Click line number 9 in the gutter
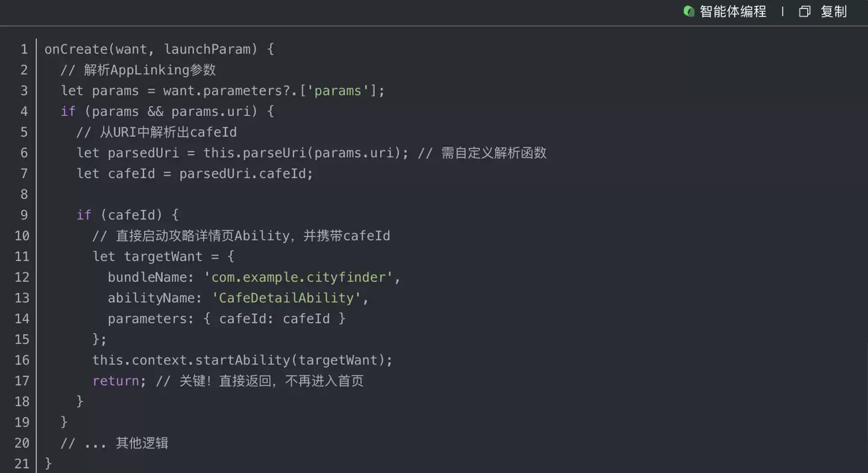This screenshot has width=868, height=473. tap(24, 215)
